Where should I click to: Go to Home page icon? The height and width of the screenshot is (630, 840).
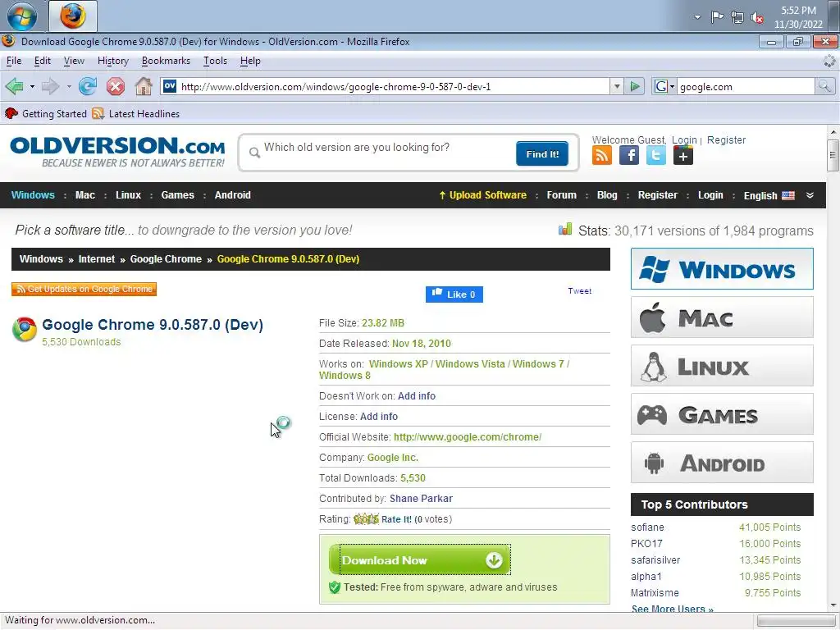pos(143,86)
